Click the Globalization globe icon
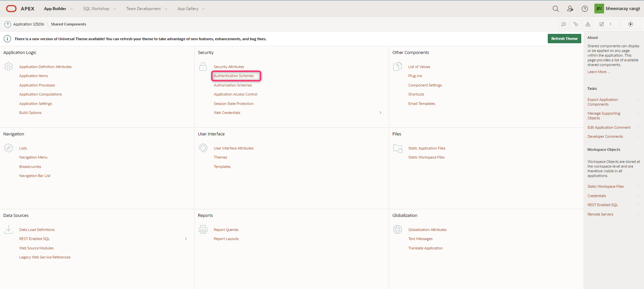644x289 pixels. 397,229
